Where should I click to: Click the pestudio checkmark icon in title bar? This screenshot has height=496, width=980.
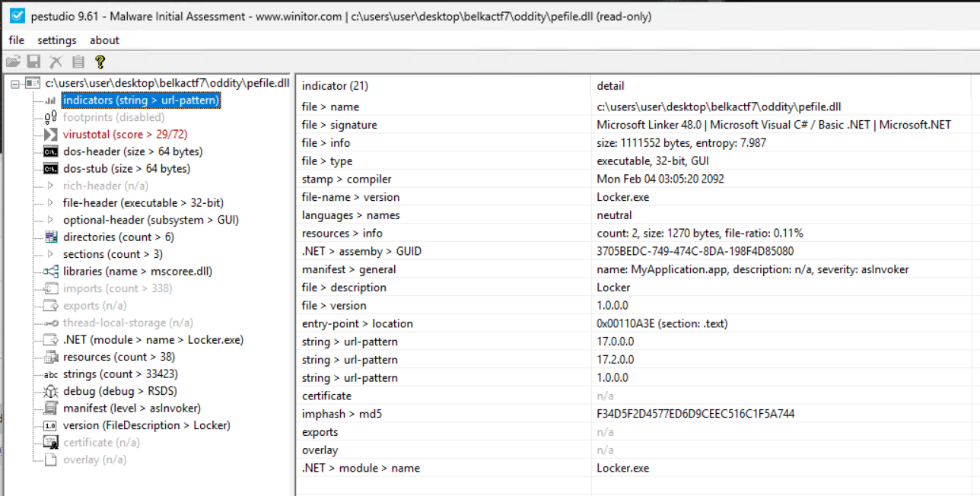coord(17,16)
